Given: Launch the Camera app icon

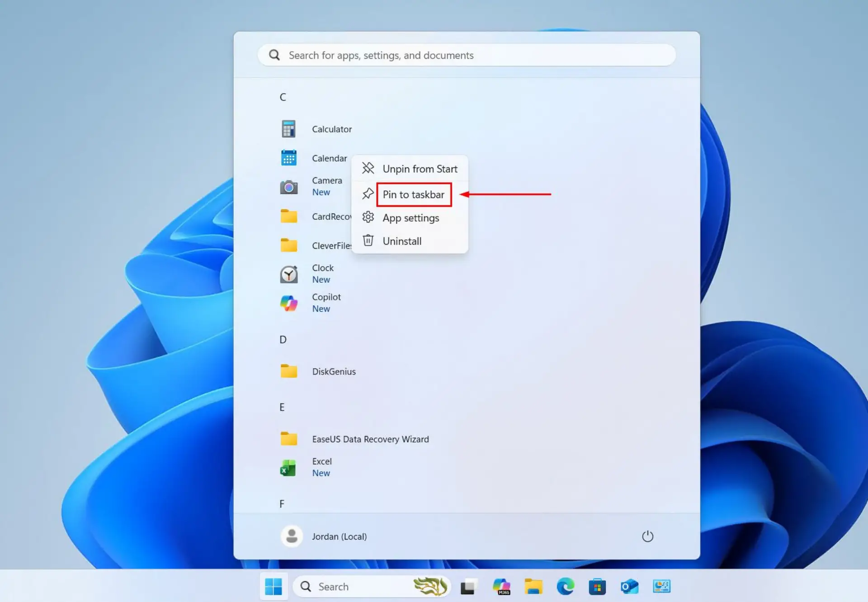Looking at the screenshot, I should [x=288, y=186].
